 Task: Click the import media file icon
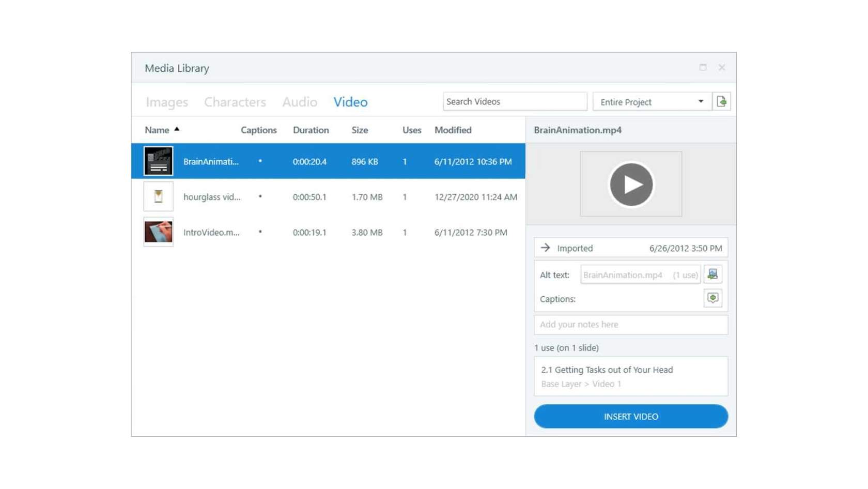tap(721, 102)
